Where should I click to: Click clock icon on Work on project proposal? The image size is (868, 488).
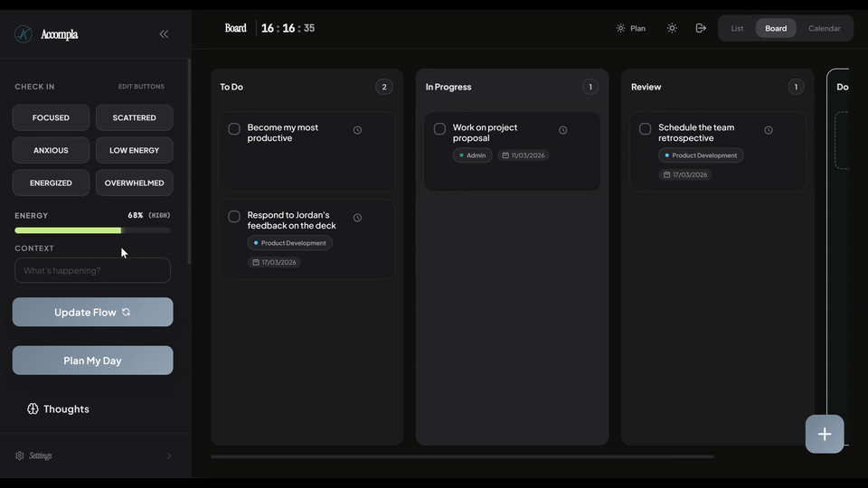pyautogui.click(x=562, y=130)
